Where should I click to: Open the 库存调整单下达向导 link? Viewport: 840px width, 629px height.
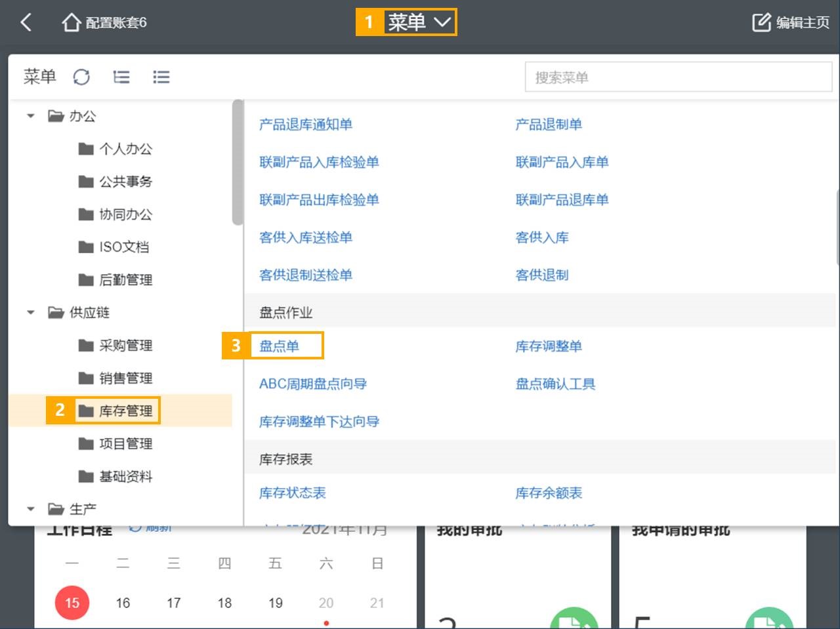(x=319, y=422)
